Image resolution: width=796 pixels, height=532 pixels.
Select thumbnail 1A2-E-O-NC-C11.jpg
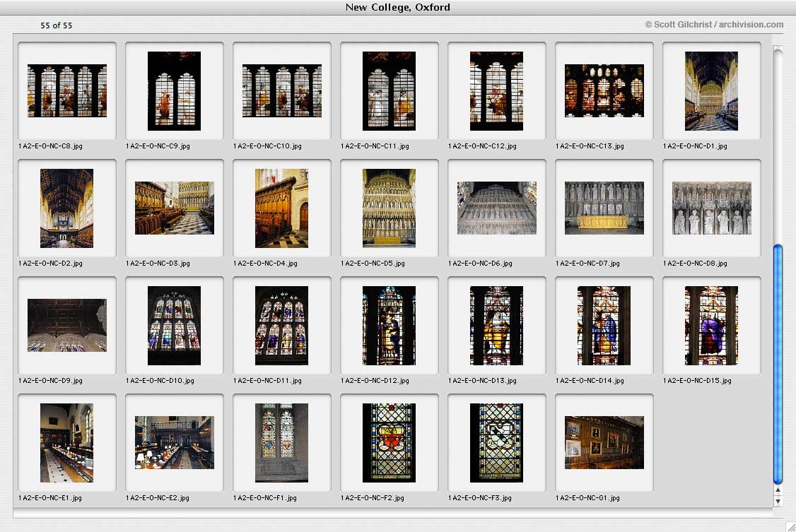coord(389,90)
